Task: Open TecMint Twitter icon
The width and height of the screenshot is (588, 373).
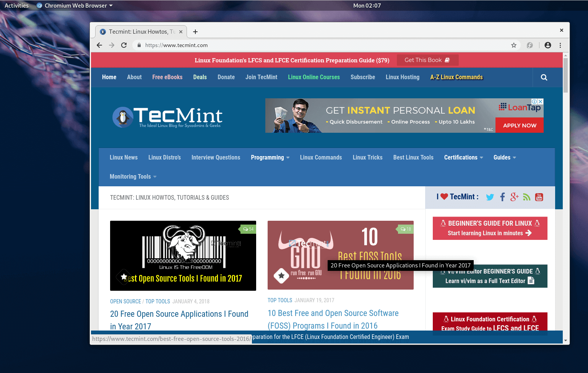Action: (x=490, y=197)
